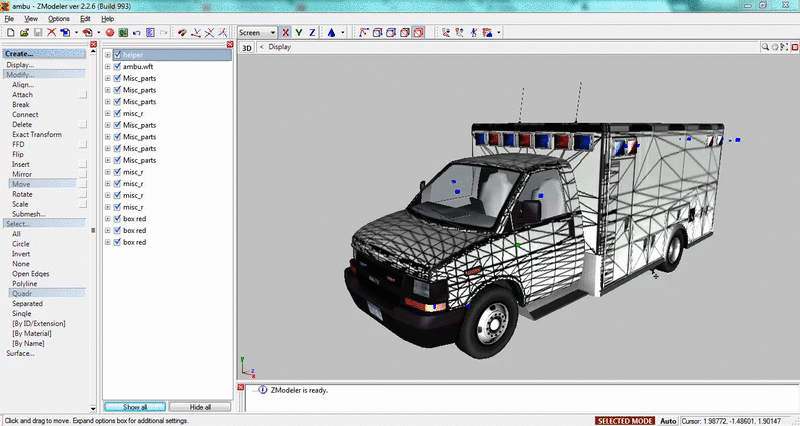
Task: Click the Show all button
Action: click(135, 407)
